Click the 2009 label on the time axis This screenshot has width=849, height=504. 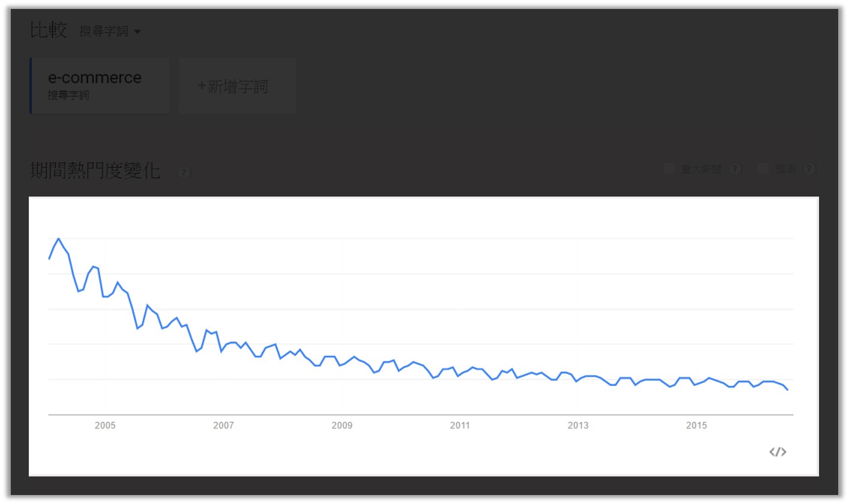point(342,425)
